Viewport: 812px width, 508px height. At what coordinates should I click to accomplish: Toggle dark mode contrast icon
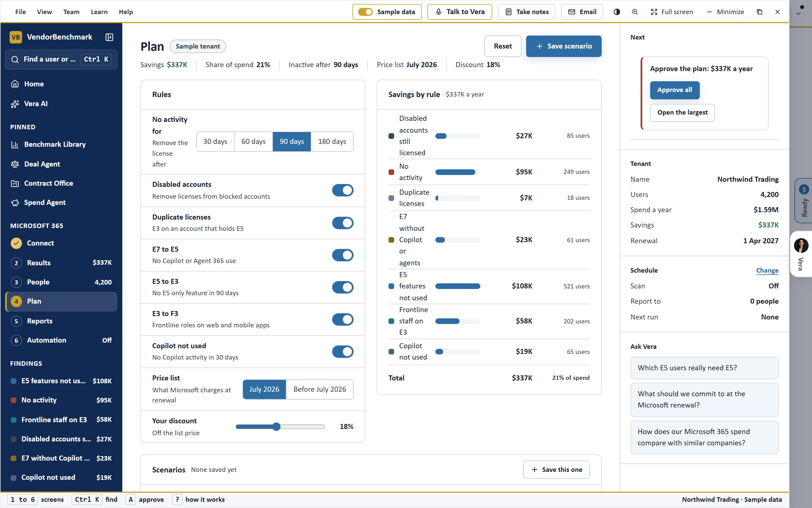click(617, 12)
